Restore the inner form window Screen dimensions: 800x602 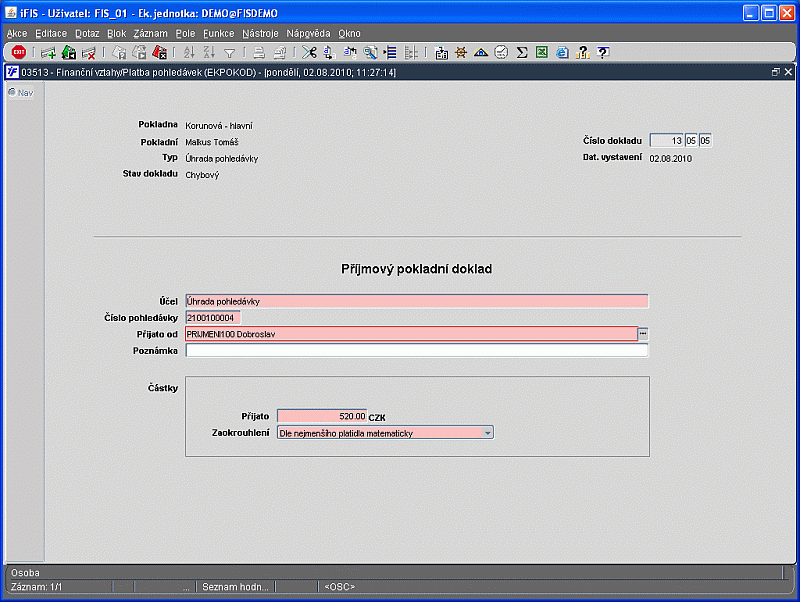tap(776, 72)
